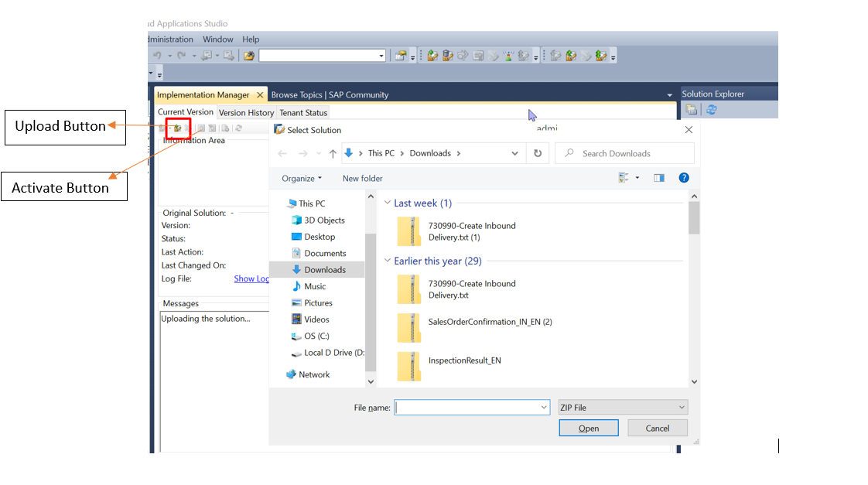Image resolution: width=868 pixels, height=485 pixels.
Task: Click the Upload solution icon in Implementation Manager
Action: (177, 128)
